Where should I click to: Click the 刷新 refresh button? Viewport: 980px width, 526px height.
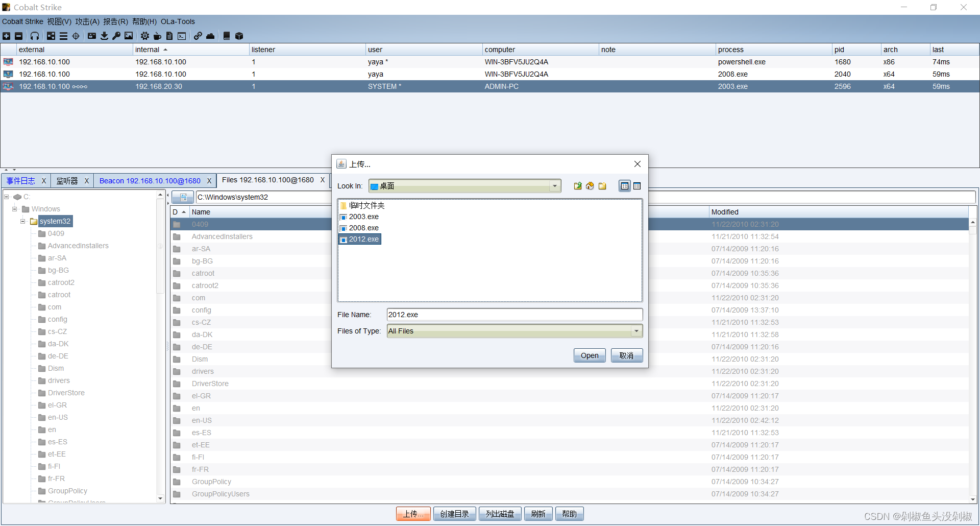coord(538,514)
